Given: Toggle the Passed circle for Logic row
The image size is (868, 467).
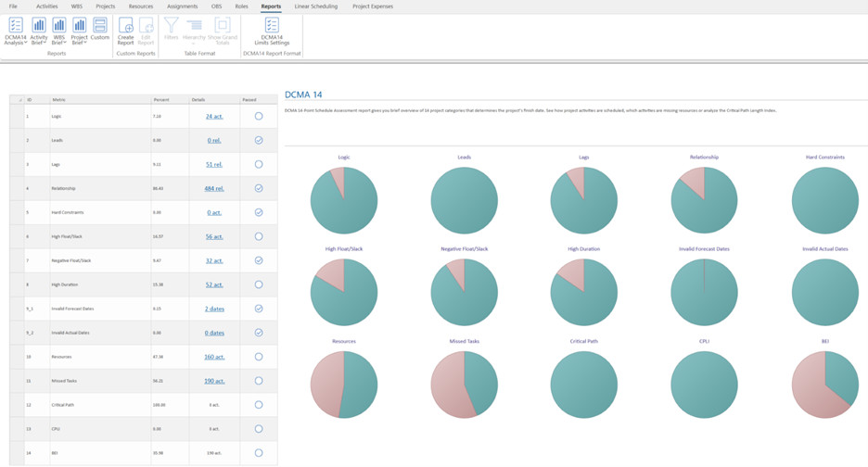Looking at the screenshot, I should click(259, 116).
